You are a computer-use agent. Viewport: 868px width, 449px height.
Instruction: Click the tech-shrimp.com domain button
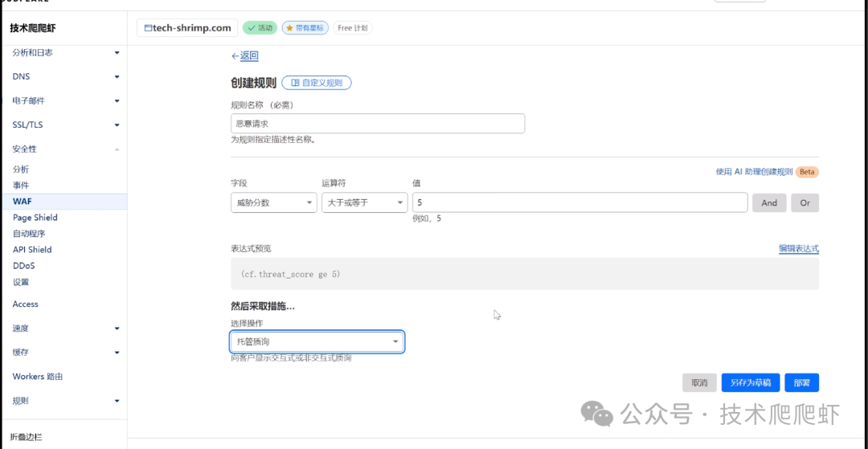point(187,27)
